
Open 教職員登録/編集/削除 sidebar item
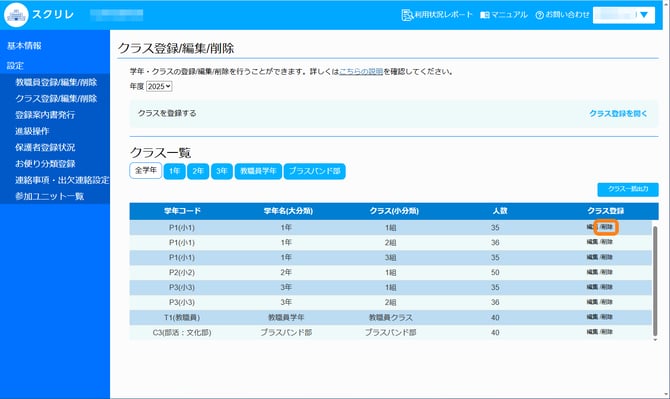[x=56, y=82]
